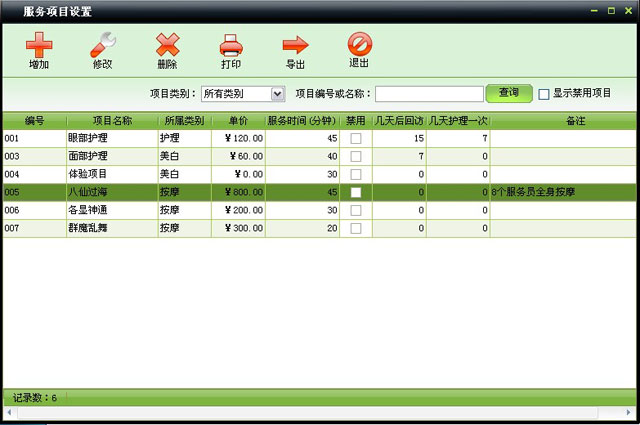Click the wrench Modify (修改) icon

[x=103, y=45]
